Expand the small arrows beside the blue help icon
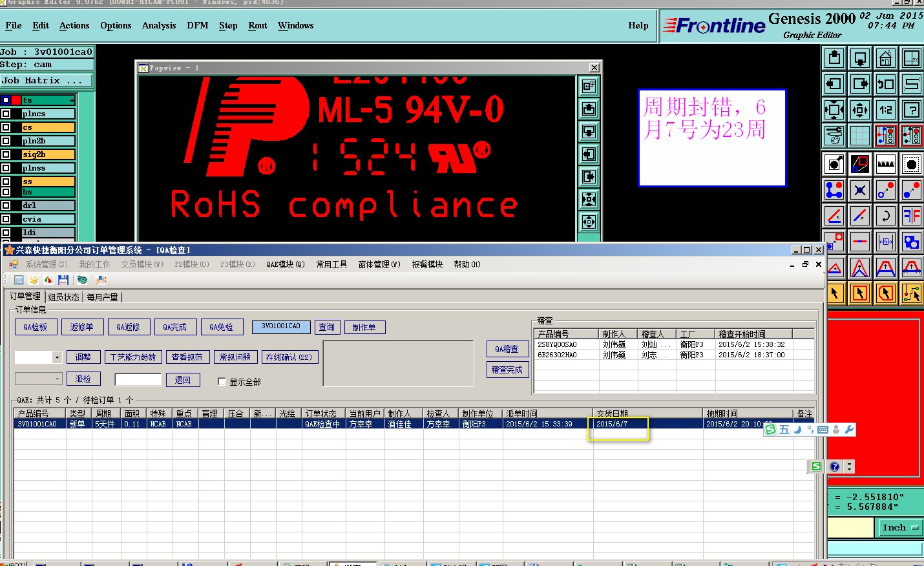 pyautogui.click(x=849, y=466)
